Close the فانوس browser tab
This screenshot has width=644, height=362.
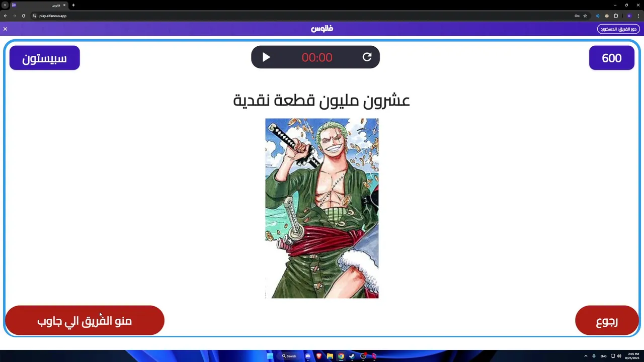coord(64,5)
